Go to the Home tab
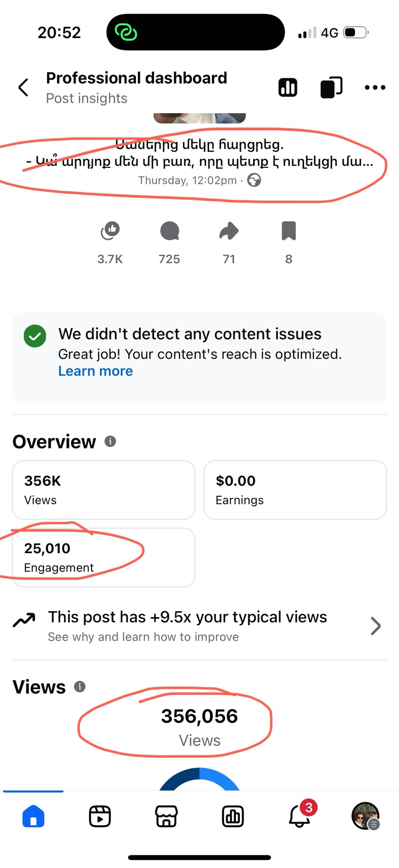Screen dimensions: 399x868 [x=33, y=816]
